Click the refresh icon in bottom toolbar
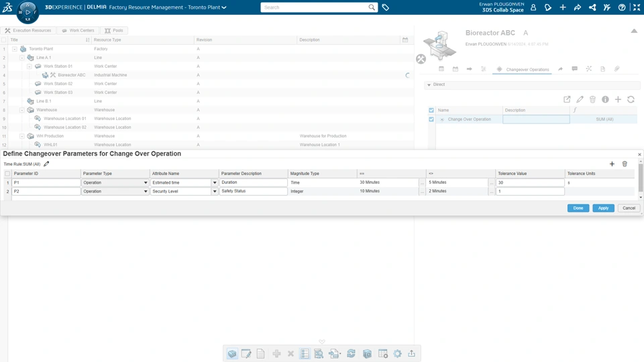This screenshot has height=362, width=644. point(351,353)
